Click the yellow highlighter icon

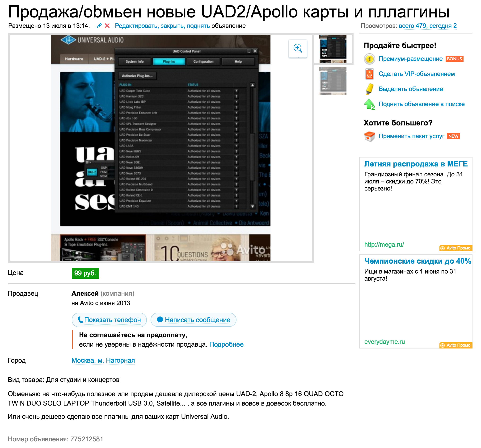369,89
